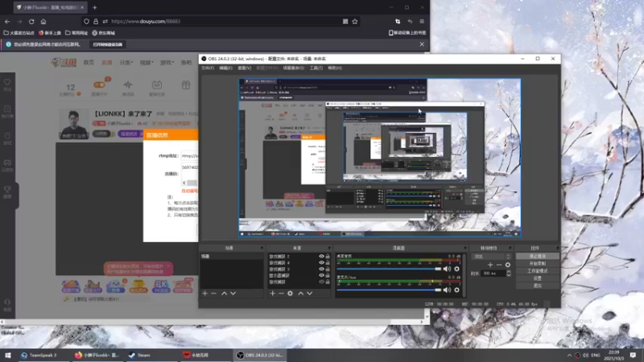
Task: Click the stop streaming button in OBS controls
Action: [x=537, y=256]
